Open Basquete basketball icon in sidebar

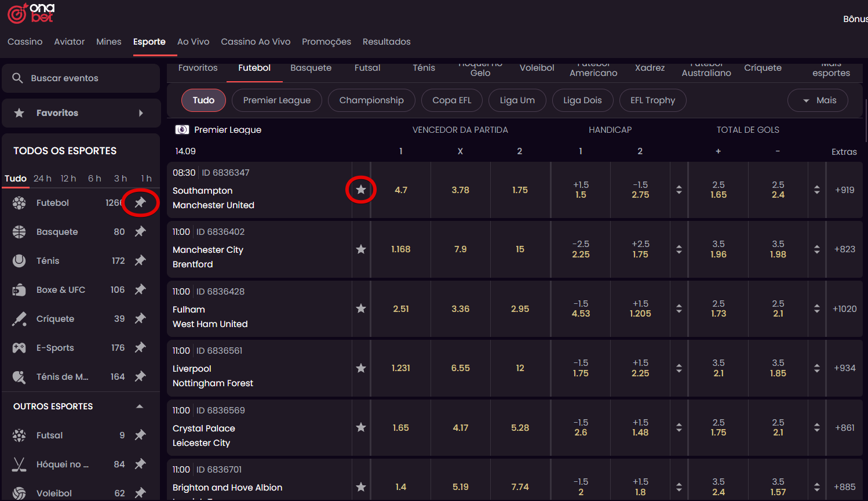(x=19, y=232)
